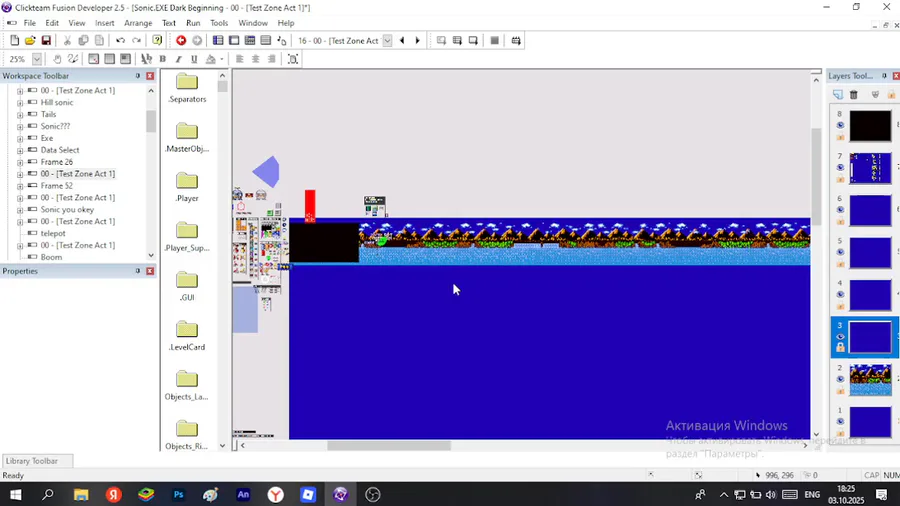The height and width of the screenshot is (506, 900).
Task: Toggle visibility eye of layer 8
Action: [840, 125]
